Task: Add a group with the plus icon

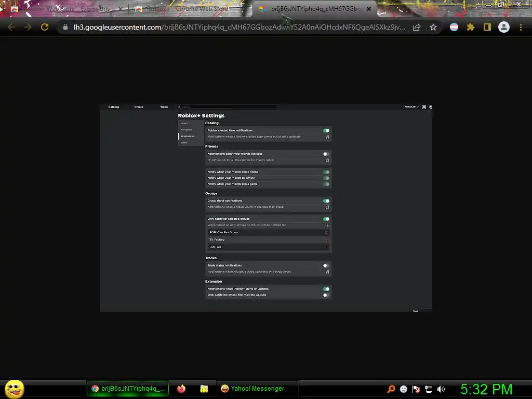Action: pyautogui.click(x=327, y=225)
